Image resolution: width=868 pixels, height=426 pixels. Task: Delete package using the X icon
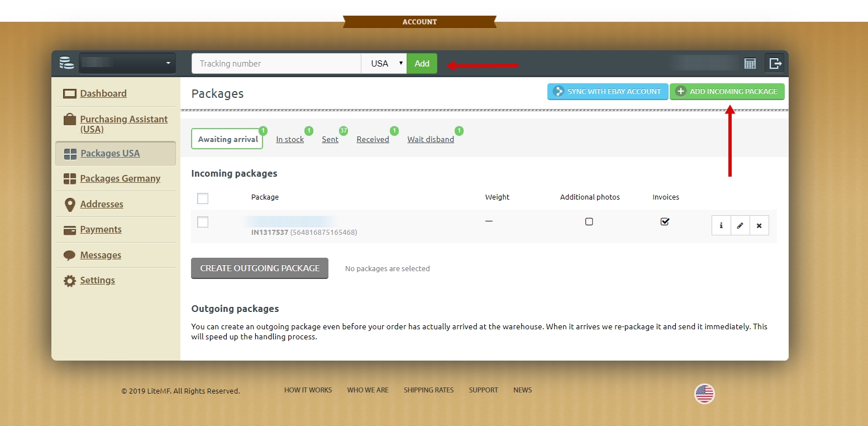759,225
